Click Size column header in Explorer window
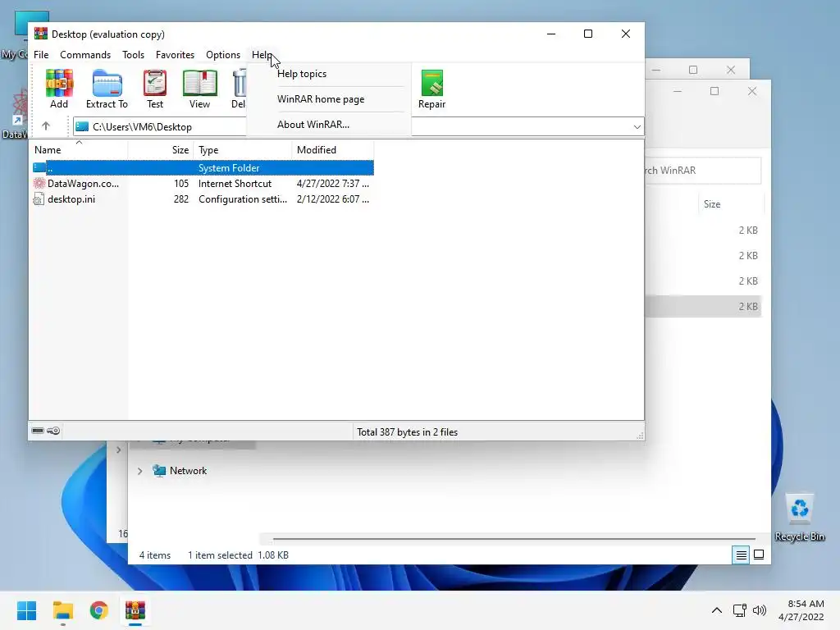 pos(731,204)
